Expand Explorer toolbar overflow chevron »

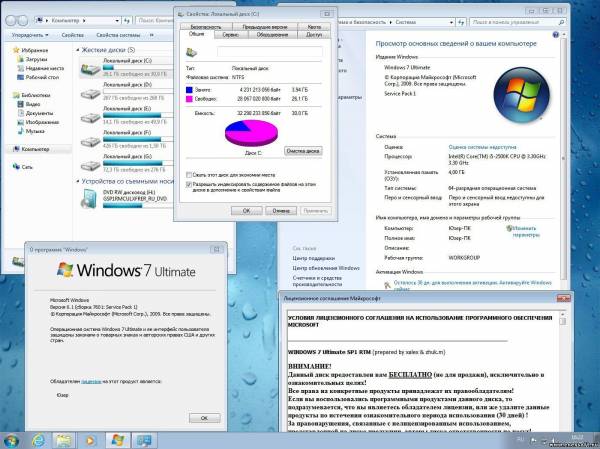click(152, 35)
